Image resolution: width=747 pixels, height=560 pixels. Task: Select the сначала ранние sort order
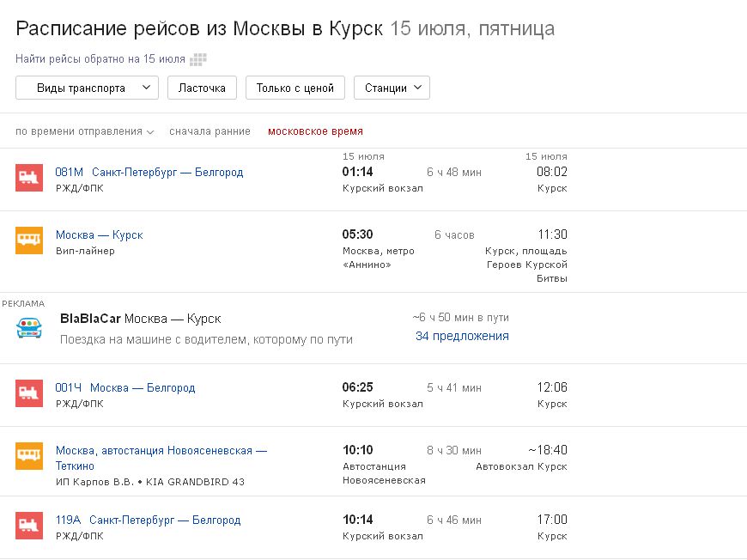[210, 131]
